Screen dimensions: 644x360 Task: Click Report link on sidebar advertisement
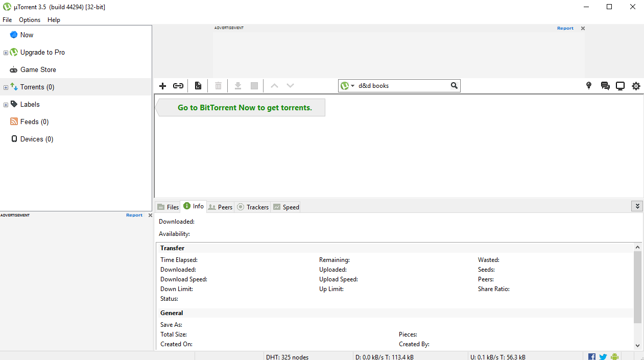(x=134, y=215)
